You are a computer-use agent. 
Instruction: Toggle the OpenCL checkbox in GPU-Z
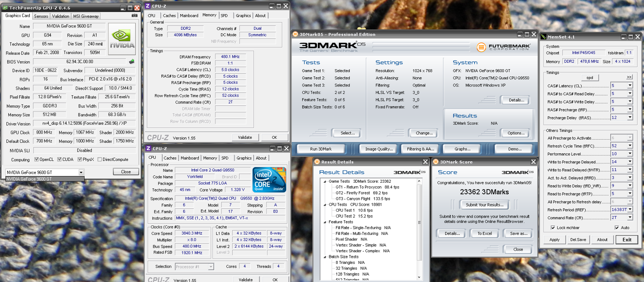(x=37, y=159)
